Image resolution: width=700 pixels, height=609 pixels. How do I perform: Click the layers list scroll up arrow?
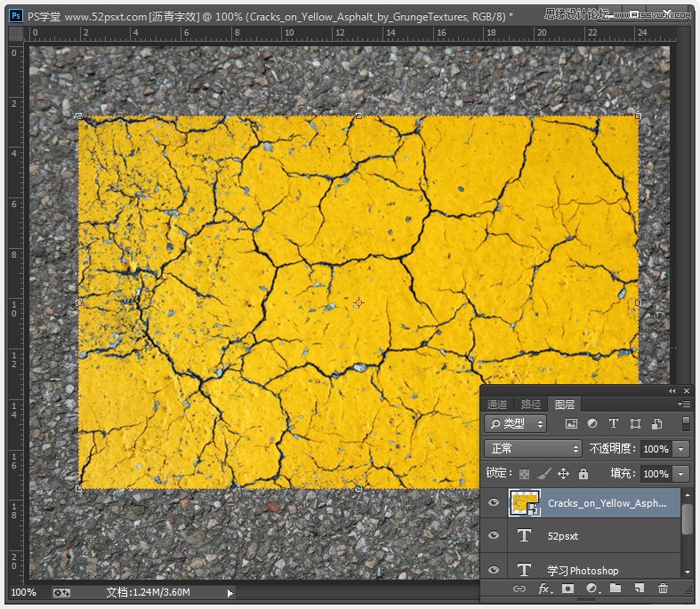(x=687, y=495)
